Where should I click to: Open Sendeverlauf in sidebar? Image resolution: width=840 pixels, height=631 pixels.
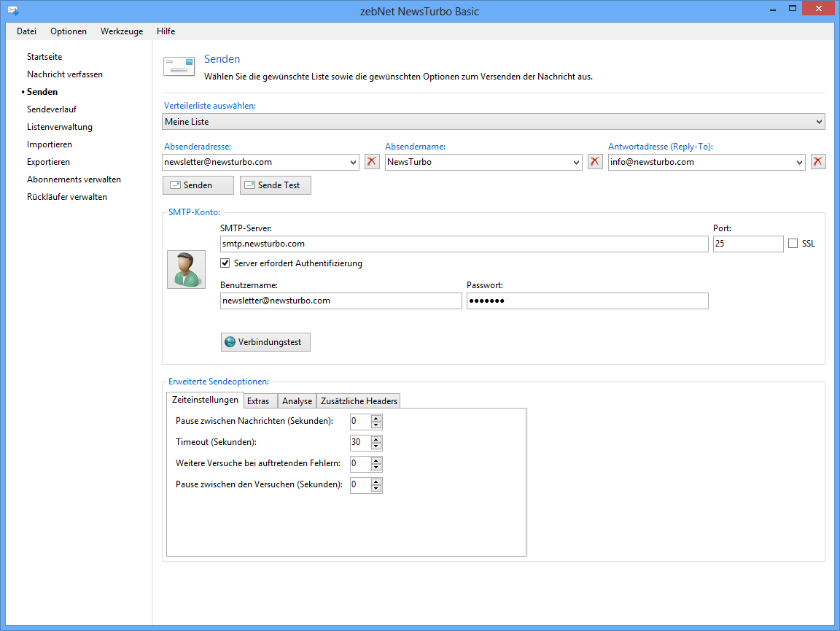click(52, 109)
